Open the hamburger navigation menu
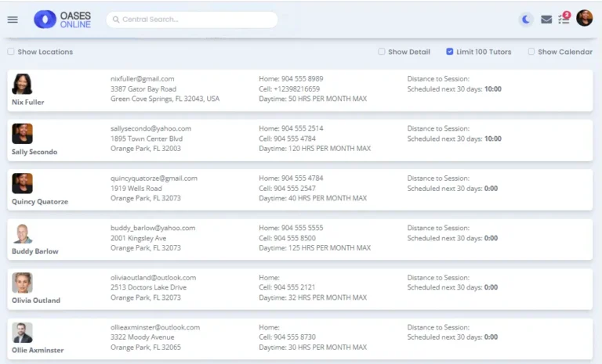Screen dimensions: 602x364 13,20
